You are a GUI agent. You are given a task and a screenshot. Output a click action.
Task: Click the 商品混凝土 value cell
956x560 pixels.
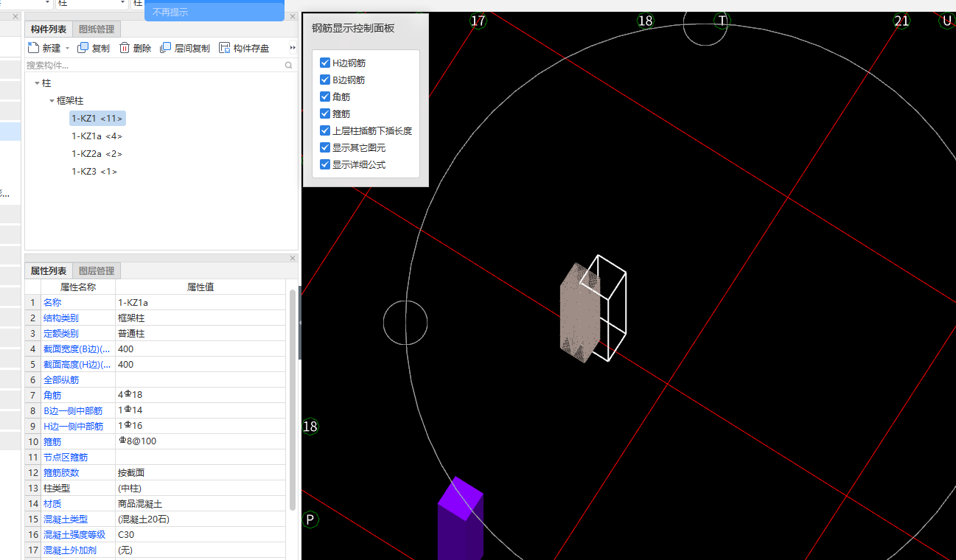pos(200,504)
